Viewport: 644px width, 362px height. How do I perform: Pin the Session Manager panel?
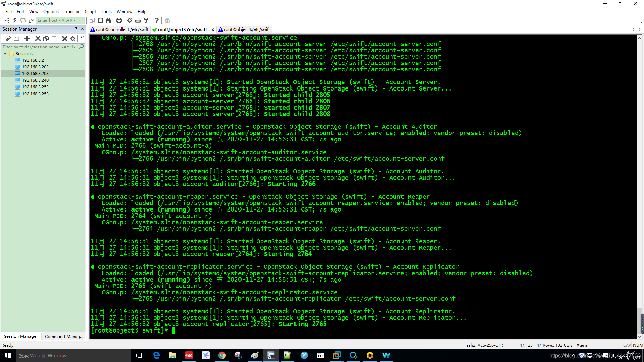click(76, 29)
